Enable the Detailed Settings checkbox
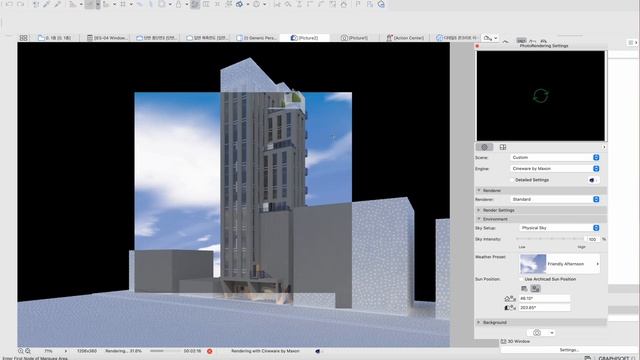Screen dimensions: 640x360 [x=512, y=180]
